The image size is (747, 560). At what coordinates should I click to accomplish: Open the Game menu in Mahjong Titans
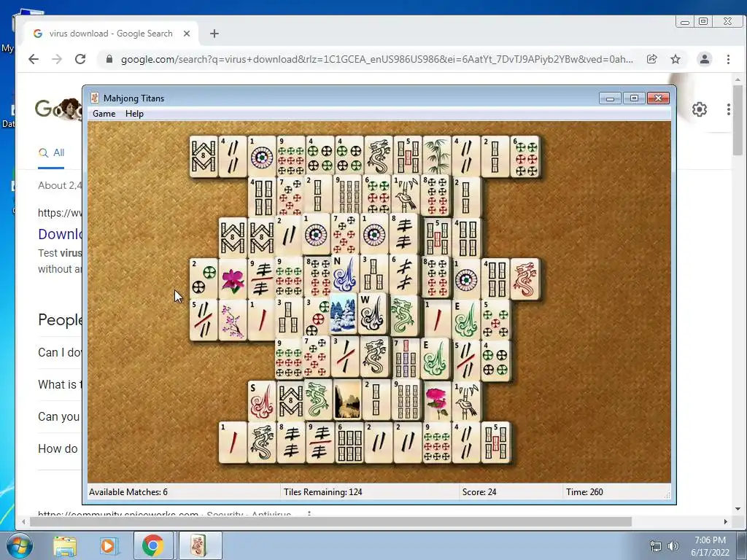(104, 114)
